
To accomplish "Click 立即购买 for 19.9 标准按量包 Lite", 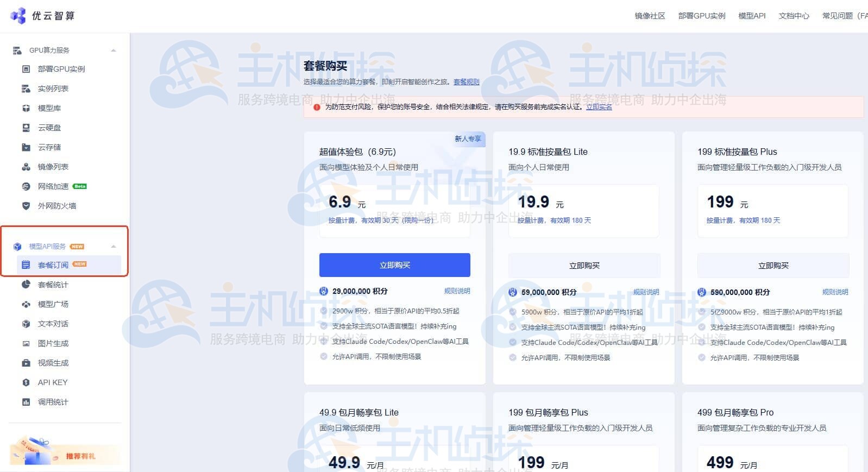I will tap(584, 266).
